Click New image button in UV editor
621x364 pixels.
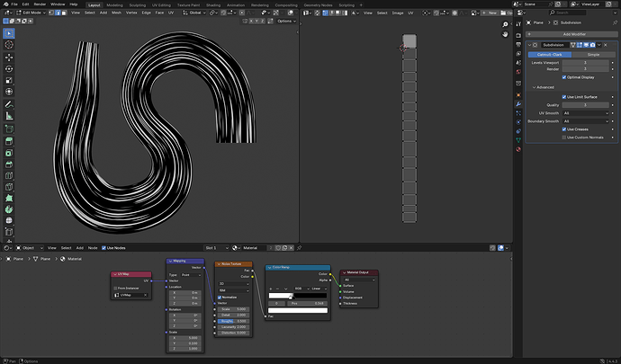(490, 13)
